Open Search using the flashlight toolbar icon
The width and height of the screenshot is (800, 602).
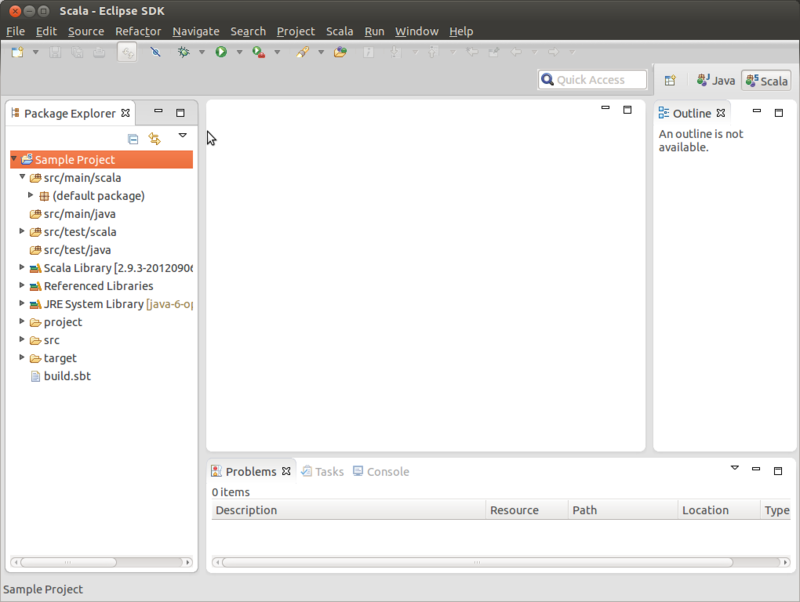[x=301, y=52]
